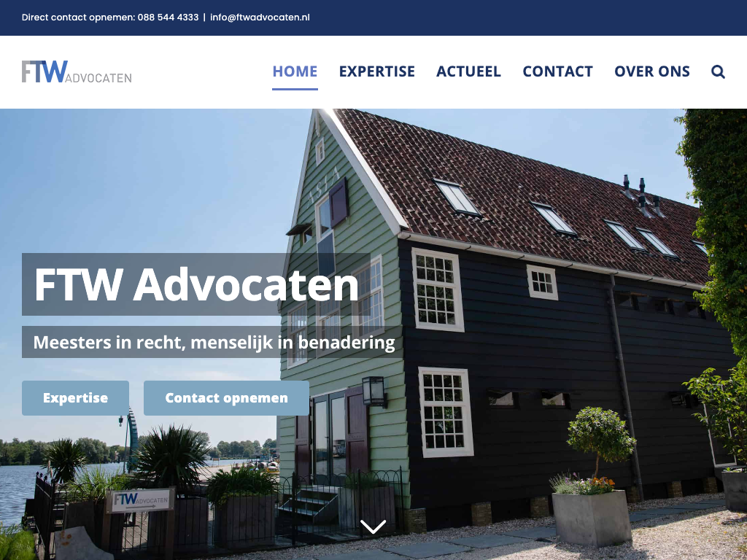Click the FTW Advocaten header logo
The height and width of the screenshot is (560, 747).
point(77,71)
